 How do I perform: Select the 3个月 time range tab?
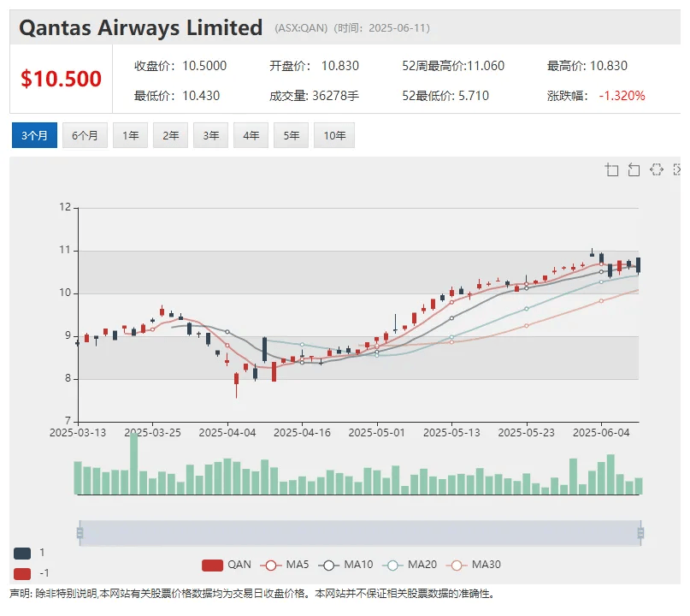click(x=34, y=135)
